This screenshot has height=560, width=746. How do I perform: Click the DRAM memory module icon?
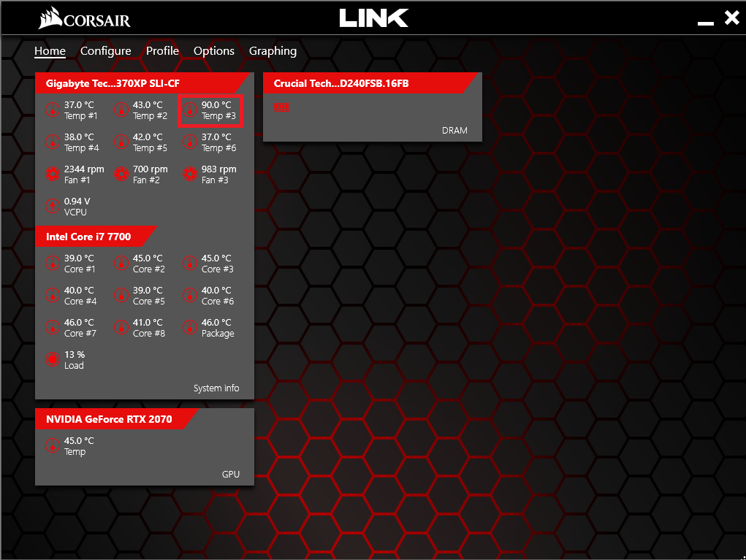pyautogui.click(x=281, y=107)
